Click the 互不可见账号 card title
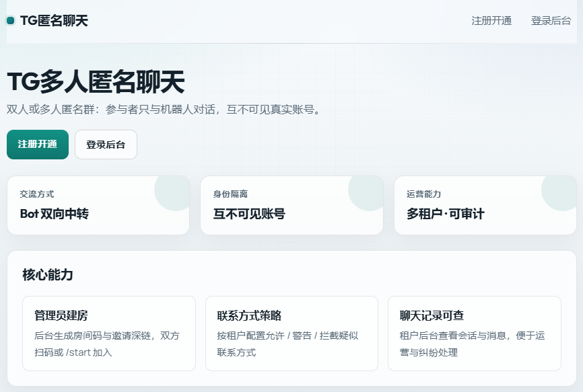The image size is (583, 392). click(249, 214)
